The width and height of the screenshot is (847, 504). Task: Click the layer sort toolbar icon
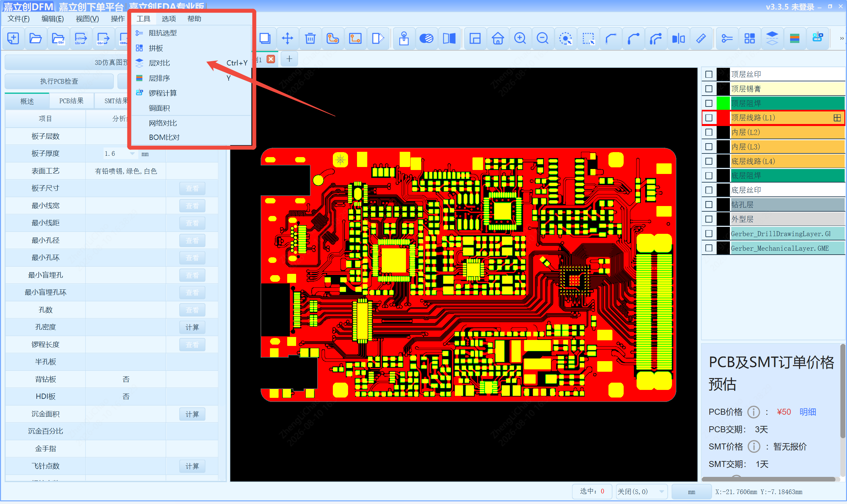795,38
